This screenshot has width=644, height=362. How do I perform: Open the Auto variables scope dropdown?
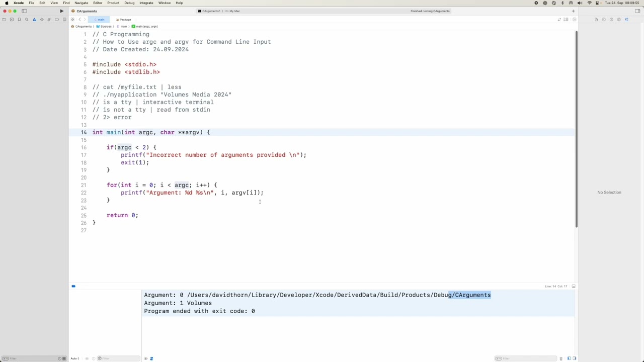coord(75,358)
